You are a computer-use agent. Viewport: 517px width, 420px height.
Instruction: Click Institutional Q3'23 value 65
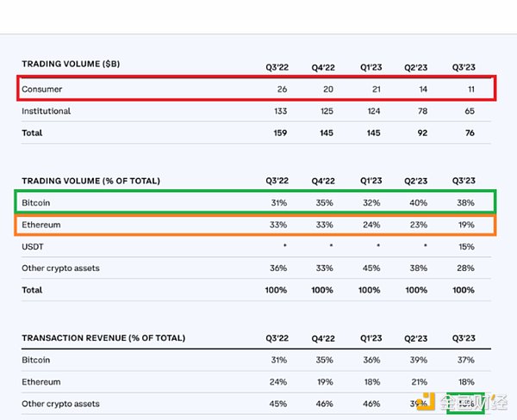(x=466, y=111)
